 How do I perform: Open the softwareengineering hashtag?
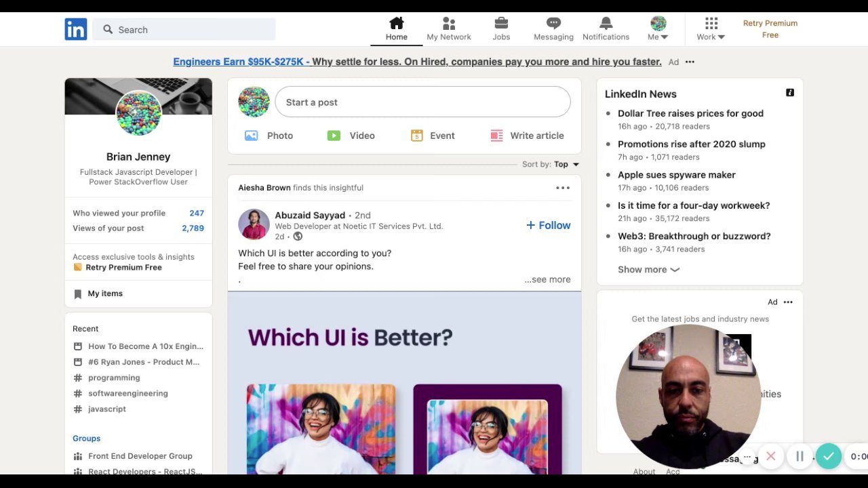(121, 393)
